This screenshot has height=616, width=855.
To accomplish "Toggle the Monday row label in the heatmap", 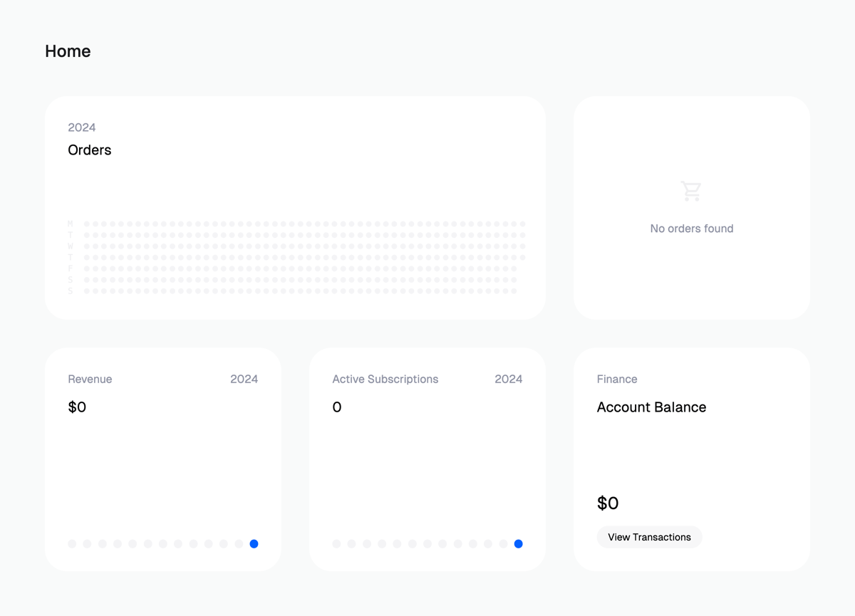I will click(x=70, y=223).
